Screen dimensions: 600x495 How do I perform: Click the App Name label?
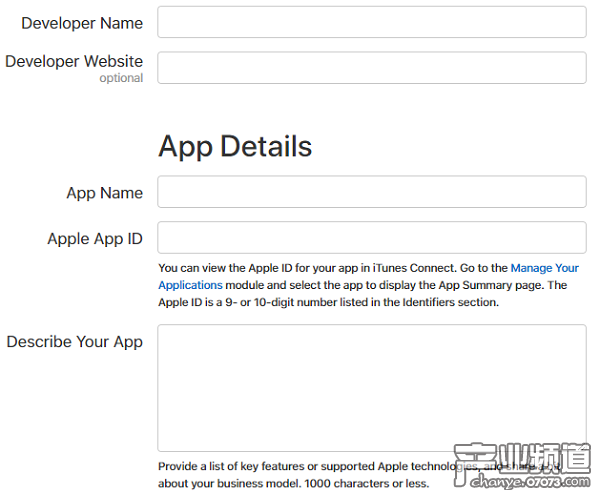[x=104, y=193]
